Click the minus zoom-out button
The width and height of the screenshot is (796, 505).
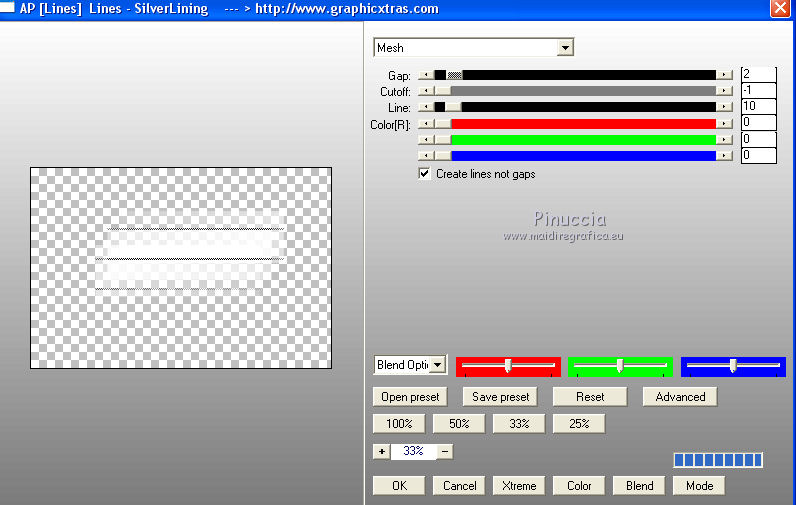(445, 451)
